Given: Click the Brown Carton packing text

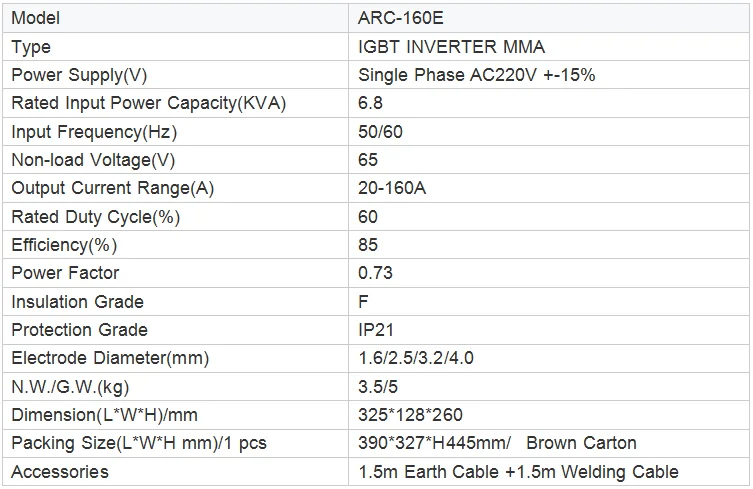Looking at the screenshot, I should point(581,443).
